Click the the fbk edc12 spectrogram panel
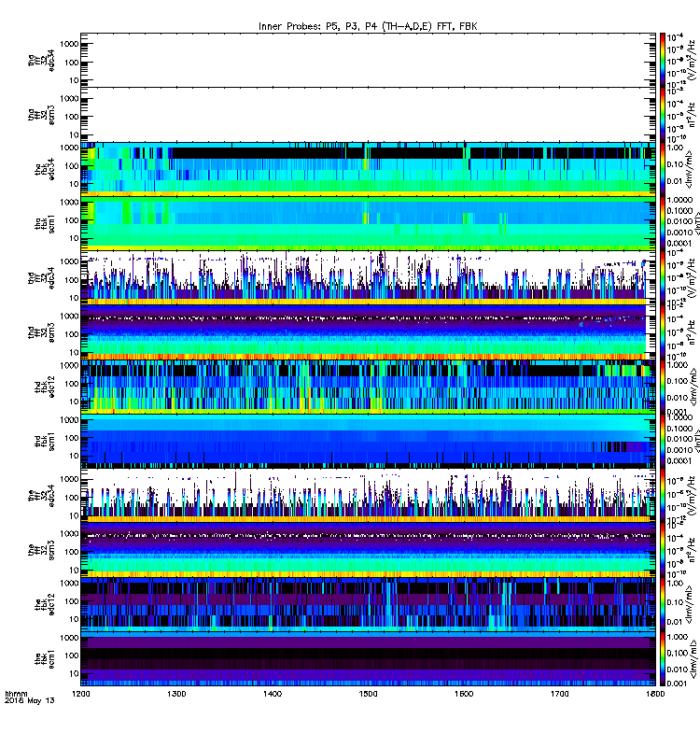This screenshot has height=747, width=700. (x=368, y=604)
